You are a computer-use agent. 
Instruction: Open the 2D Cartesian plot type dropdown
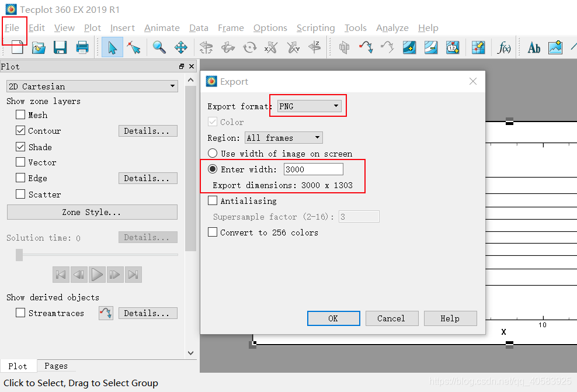(92, 86)
